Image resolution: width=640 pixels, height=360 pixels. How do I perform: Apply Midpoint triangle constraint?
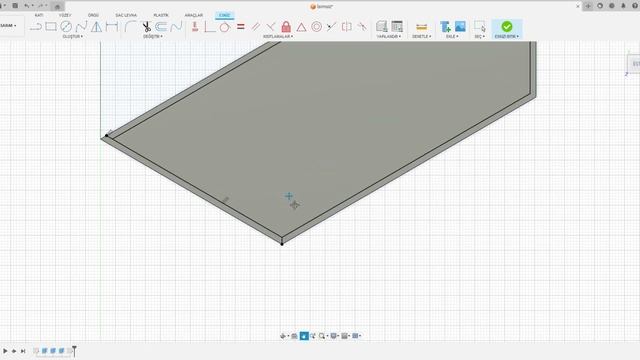301,27
